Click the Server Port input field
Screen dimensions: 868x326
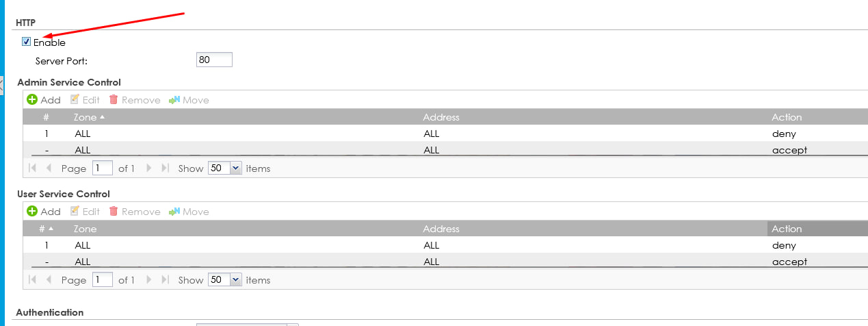pos(214,60)
